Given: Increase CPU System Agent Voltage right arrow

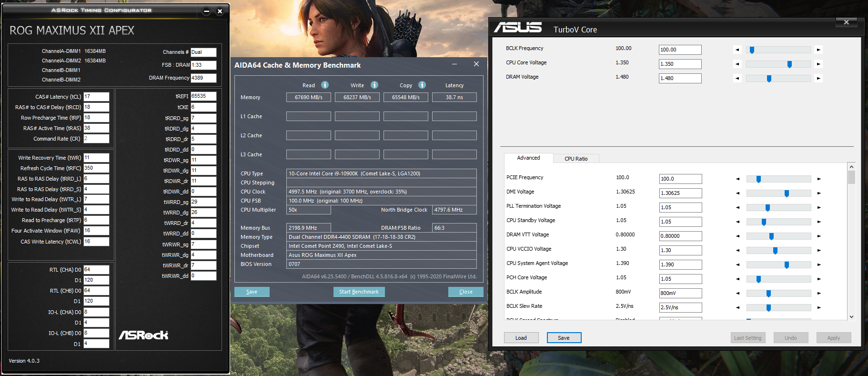Looking at the screenshot, I should (x=819, y=264).
